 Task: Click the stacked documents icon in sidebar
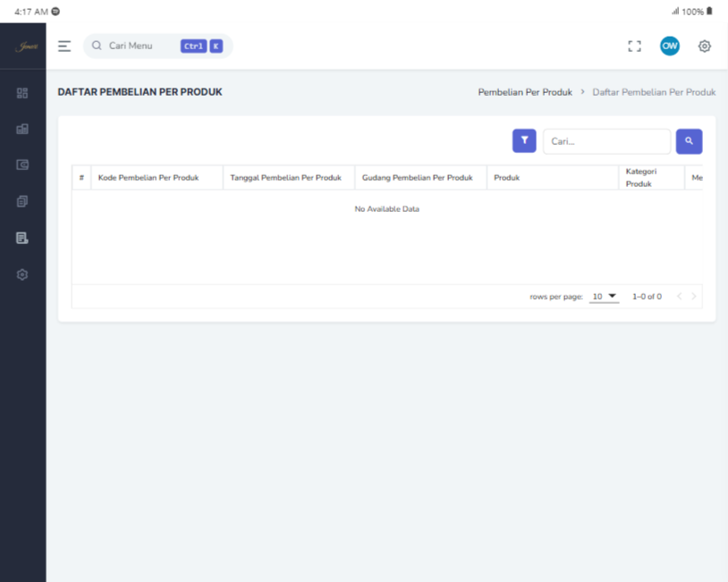[22, 202]
